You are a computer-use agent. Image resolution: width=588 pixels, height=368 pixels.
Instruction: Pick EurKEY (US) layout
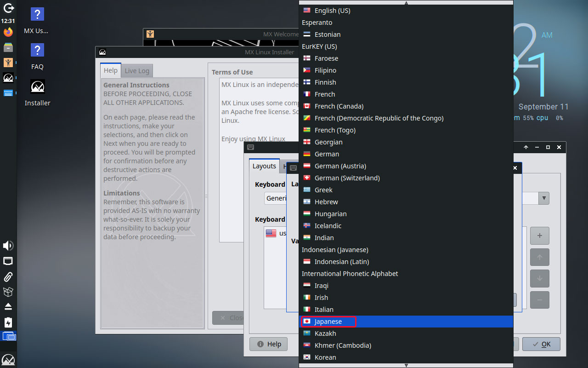(x=406, y=46)
